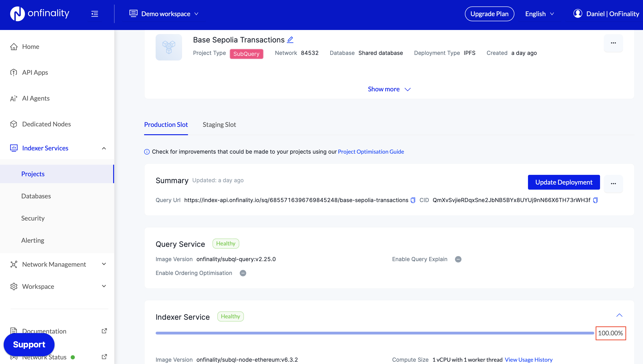Image resolution: width=643 pixels, height=364 pixels.
Task: Click the project thumbnail image
Action: (169, 47)
